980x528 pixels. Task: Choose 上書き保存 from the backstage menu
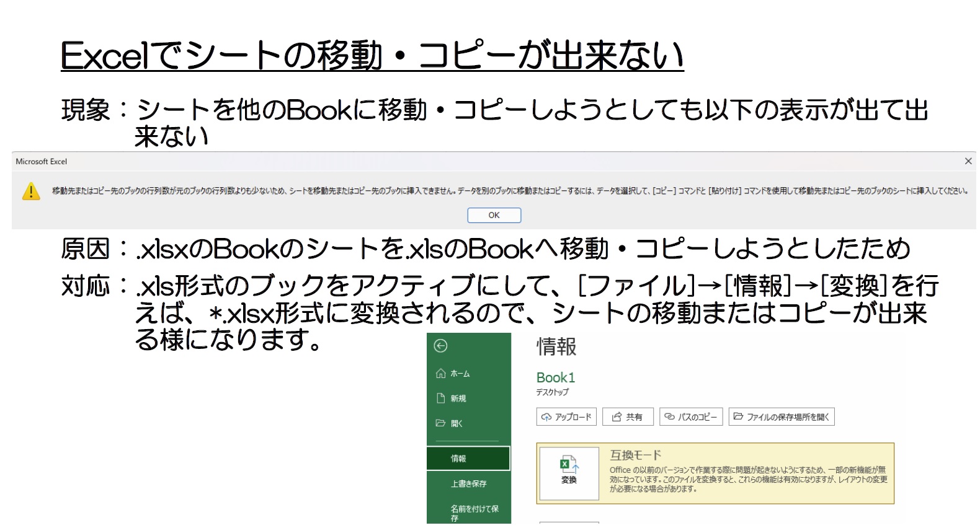468,483
